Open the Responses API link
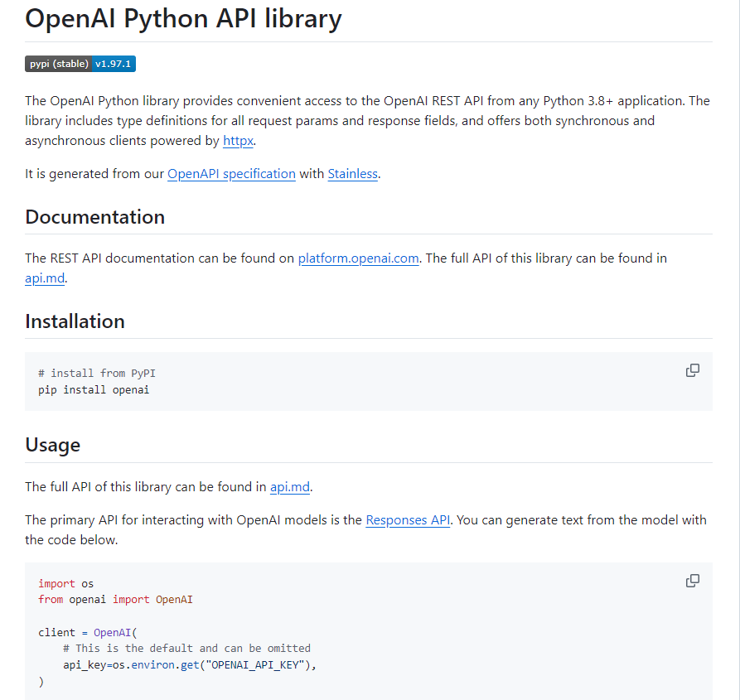This screenshot has width=740, height=700. 408,520
